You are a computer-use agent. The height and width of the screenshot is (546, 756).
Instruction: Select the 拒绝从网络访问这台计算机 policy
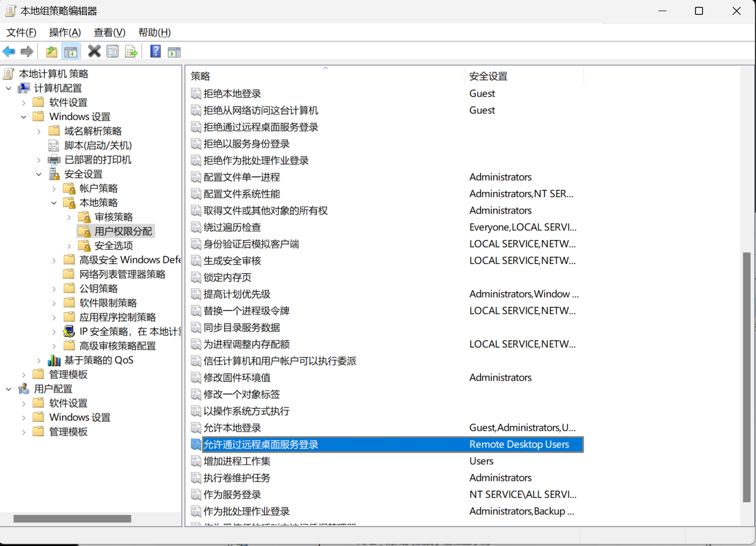coord(261,110)
